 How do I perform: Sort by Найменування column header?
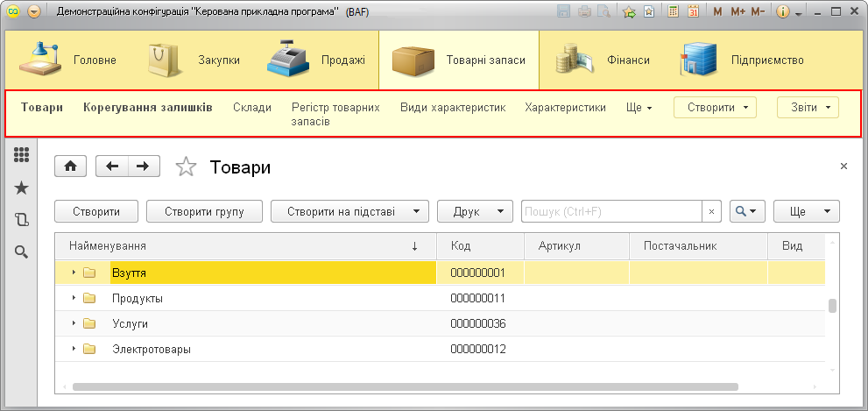click(x=246, y=246)
